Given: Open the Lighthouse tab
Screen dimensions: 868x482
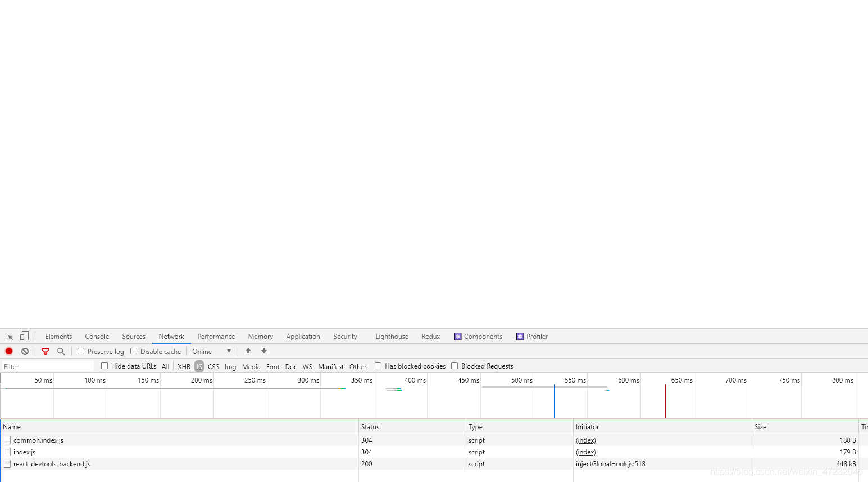Looking at the screenshot, I should (x=392, y=337).
